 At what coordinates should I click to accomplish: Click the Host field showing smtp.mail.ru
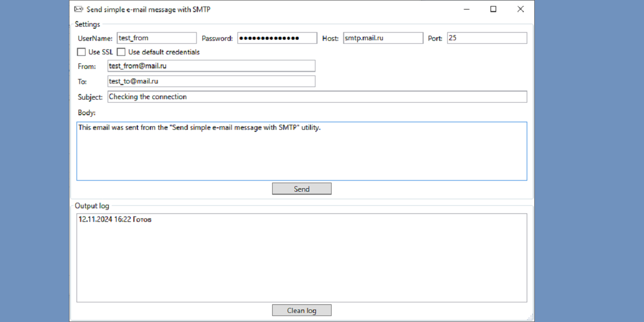383,37
